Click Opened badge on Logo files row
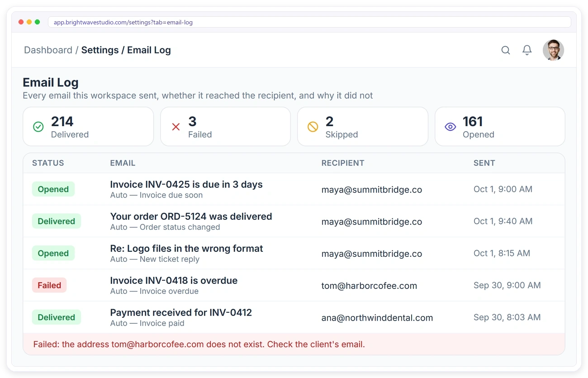 click(53, 253)
